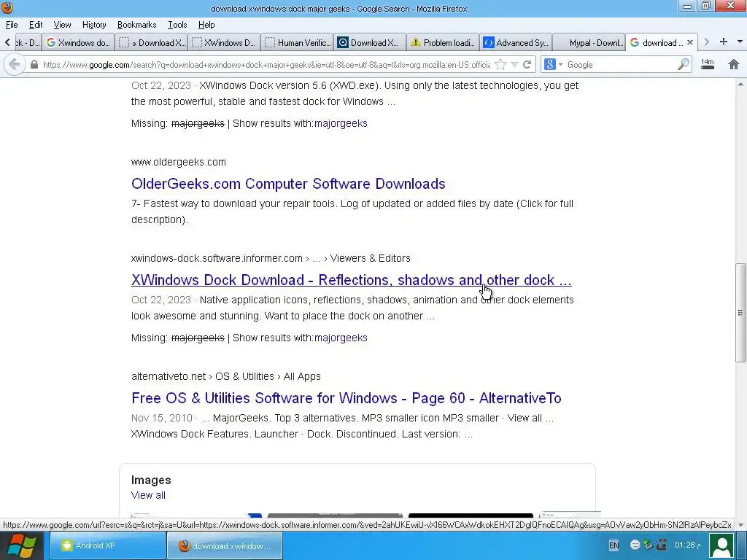Switch to the Mypal - Downl... tab
Image resolution: width=747 pixels, height=560 pixels.
pyautogui.click(x=589, y=42)
